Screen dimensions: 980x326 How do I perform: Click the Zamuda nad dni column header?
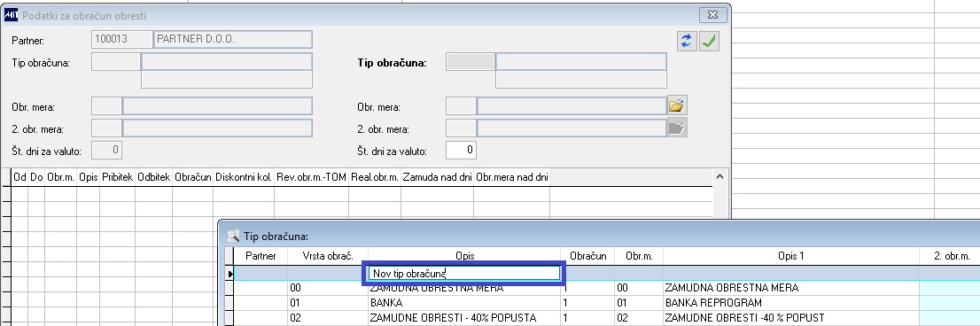(x=438, y=177)
